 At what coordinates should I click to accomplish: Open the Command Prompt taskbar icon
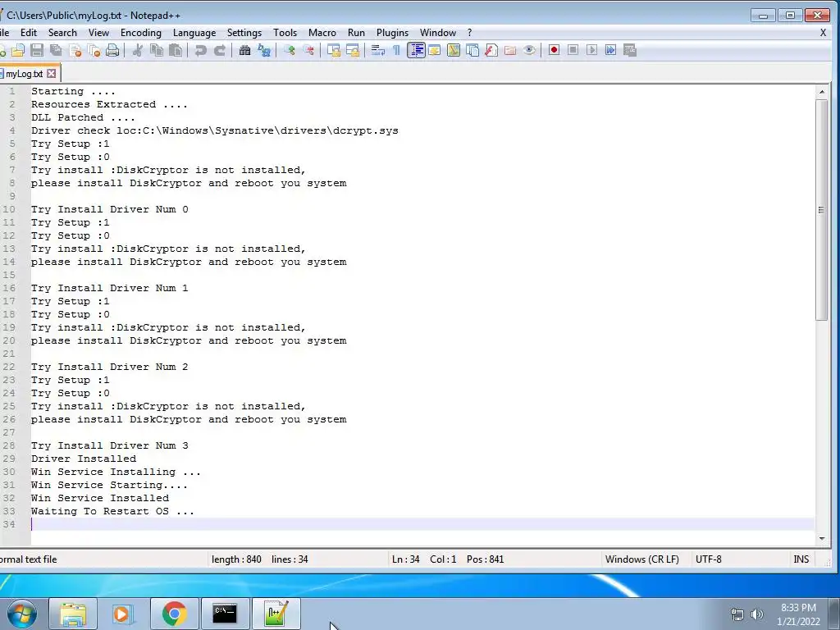pos(225,614)
